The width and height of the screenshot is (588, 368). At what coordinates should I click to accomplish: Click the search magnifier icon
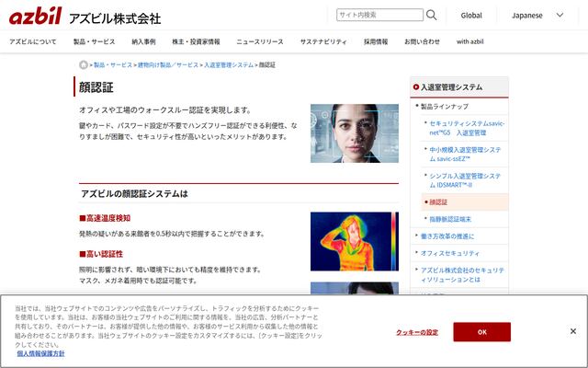coord(431,15)
